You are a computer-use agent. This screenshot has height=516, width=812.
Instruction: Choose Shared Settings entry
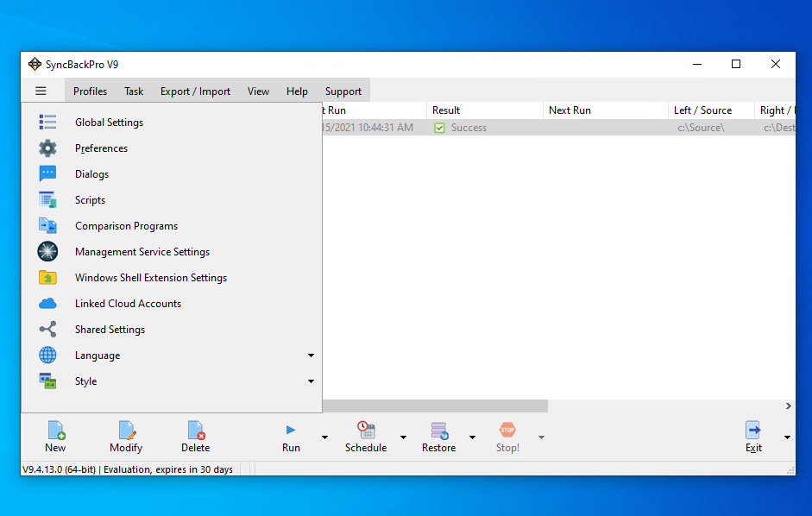[x=172, y=330]
